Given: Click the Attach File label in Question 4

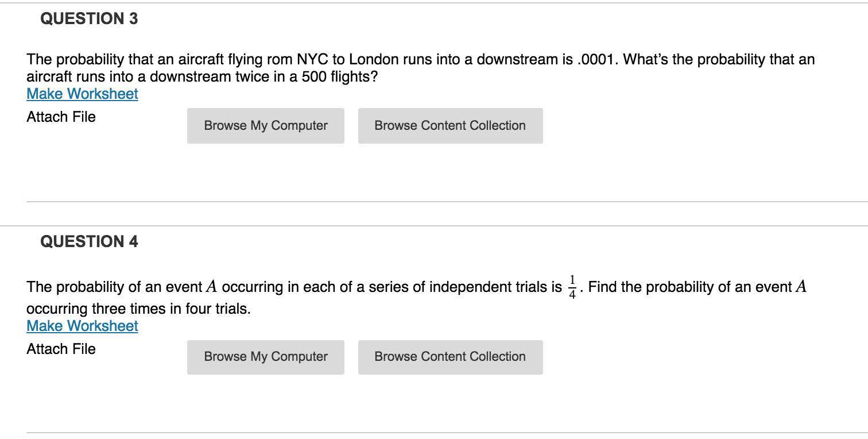Looking at the screenshot, I should 61,349.
